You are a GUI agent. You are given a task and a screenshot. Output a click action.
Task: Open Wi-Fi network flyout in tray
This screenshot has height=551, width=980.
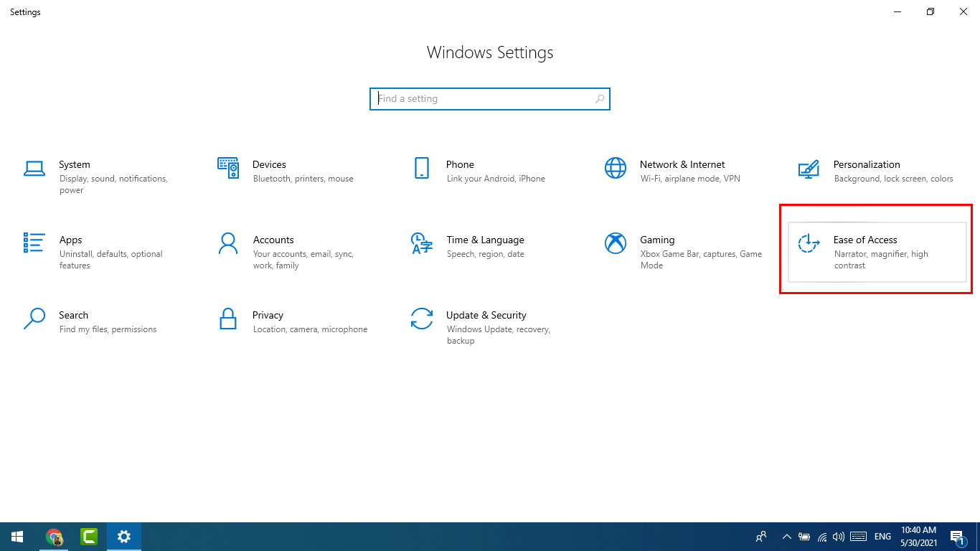click(821, 537)
